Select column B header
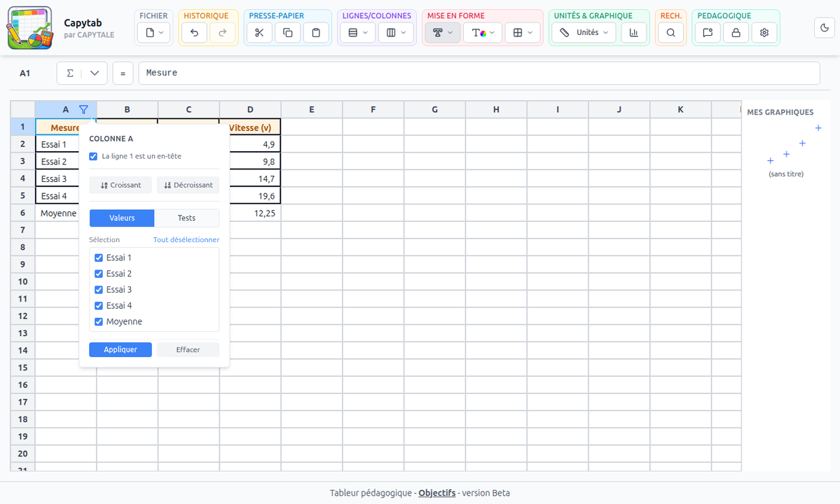 (127, 109)
